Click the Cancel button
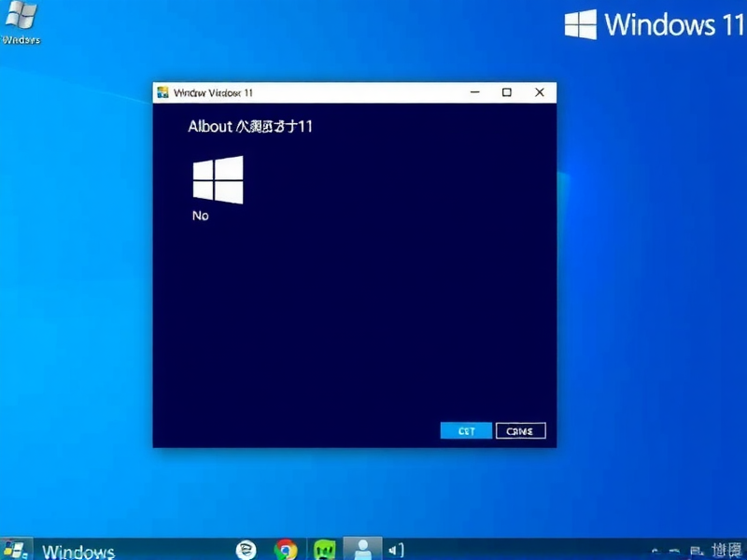Image resolution: width=747 pixels, height=560 pixels. (520, 430)
